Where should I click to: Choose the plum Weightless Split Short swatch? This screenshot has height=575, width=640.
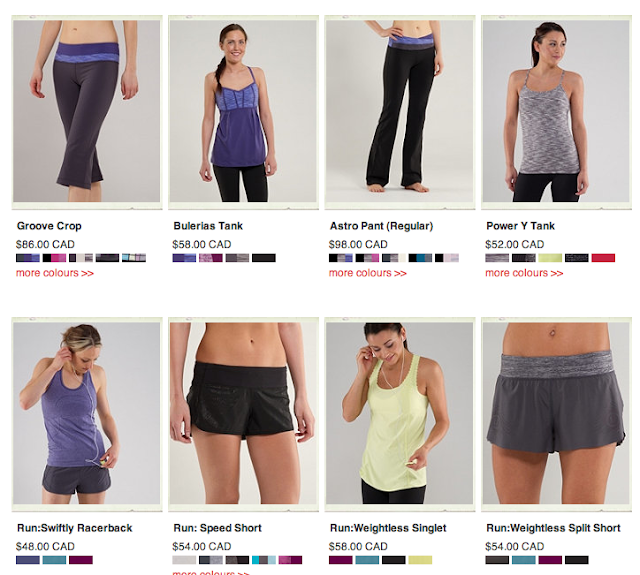(550, 560)
